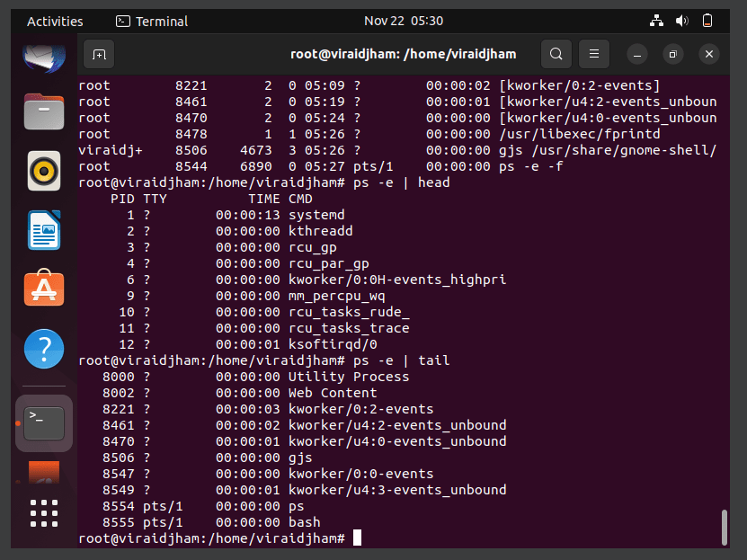The image size is (747, 560).
Task: Open the Help application
Action: click(x=44, y=349)
